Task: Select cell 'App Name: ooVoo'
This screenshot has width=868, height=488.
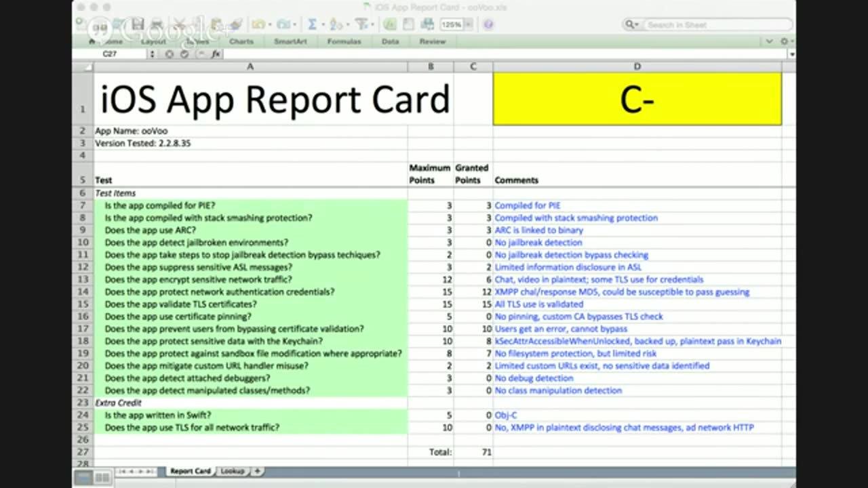Action: (x=250, y=131)
